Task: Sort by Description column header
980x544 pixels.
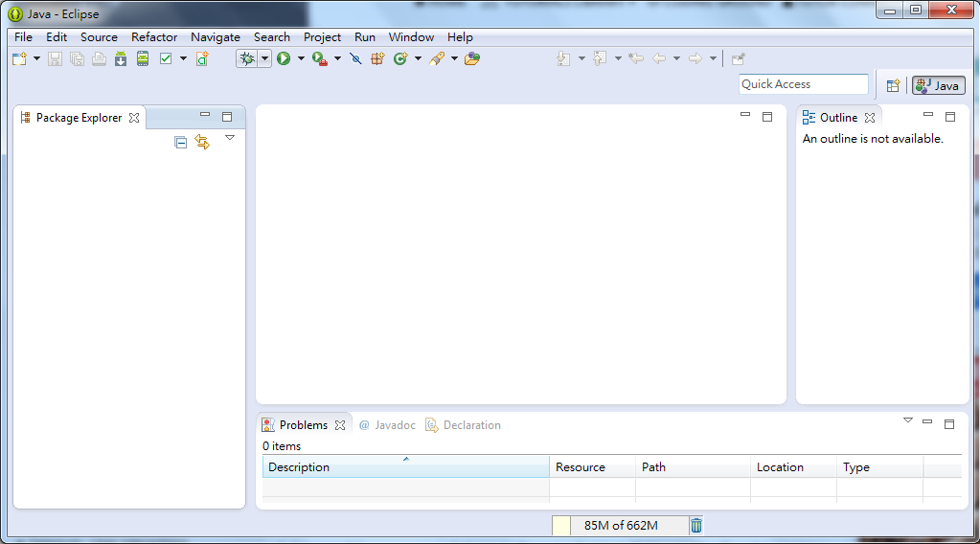Action: click(405, 466)
